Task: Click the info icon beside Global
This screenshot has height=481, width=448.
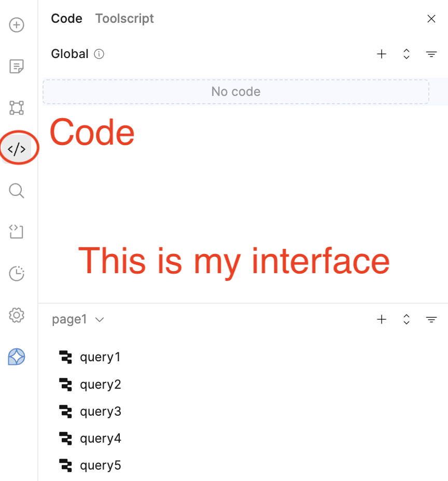Action: tap(99, 54)
